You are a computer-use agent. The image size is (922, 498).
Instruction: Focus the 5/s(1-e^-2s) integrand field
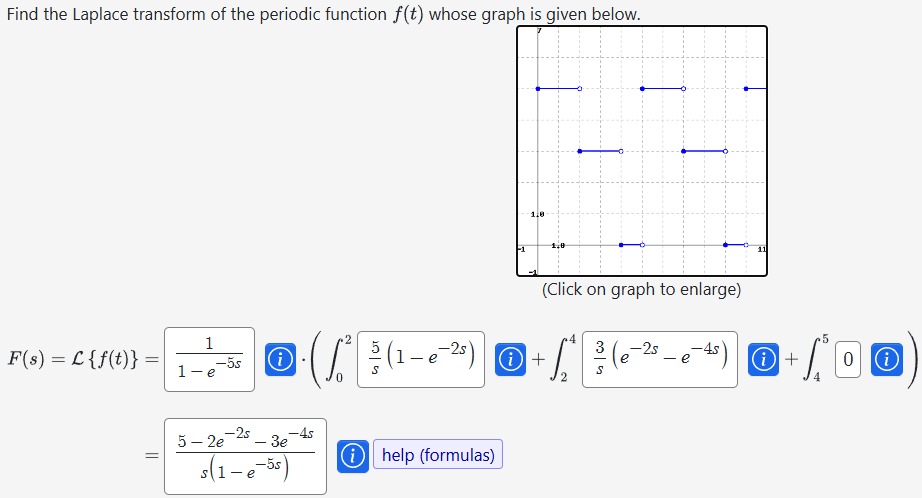[421, 359]
